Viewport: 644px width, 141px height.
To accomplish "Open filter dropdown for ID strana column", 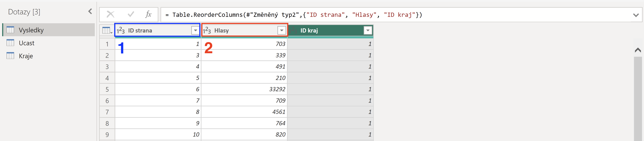I will (x=195, y=31).
